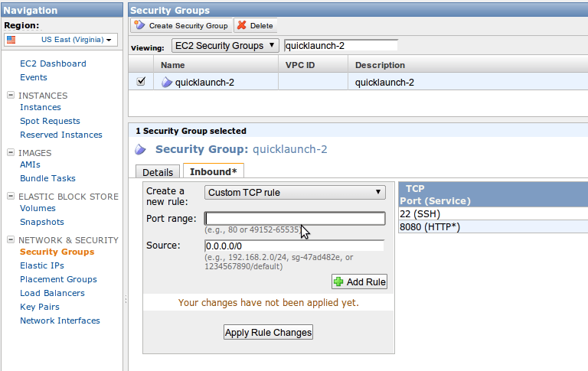Click the Port range input field
This screenshot has height=371, width=588.
tap(295, 219)
